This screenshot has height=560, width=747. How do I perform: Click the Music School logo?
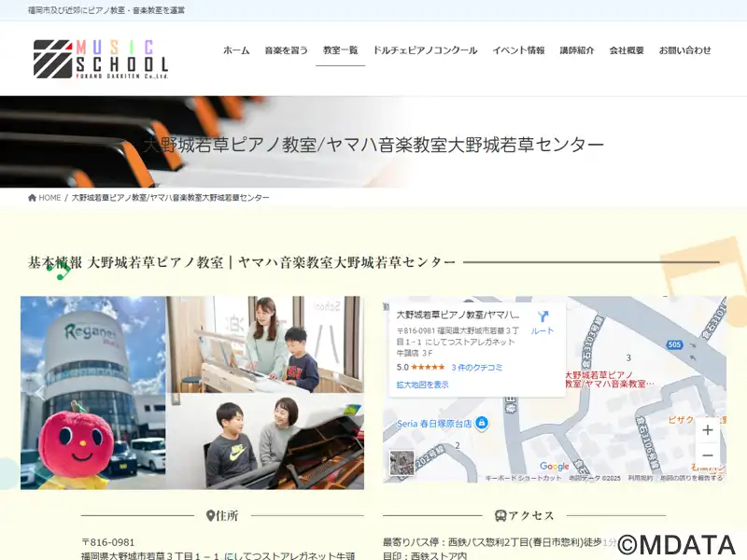(101, 59)
